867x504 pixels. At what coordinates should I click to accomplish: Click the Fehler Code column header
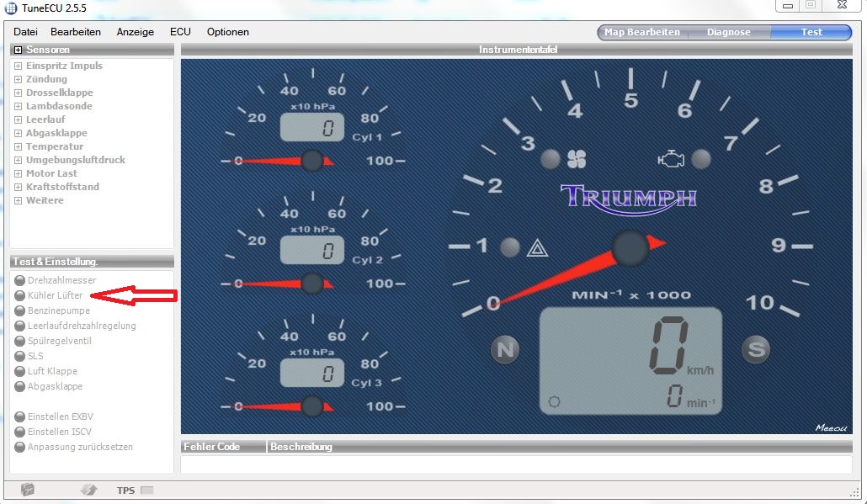click(223, 447)
